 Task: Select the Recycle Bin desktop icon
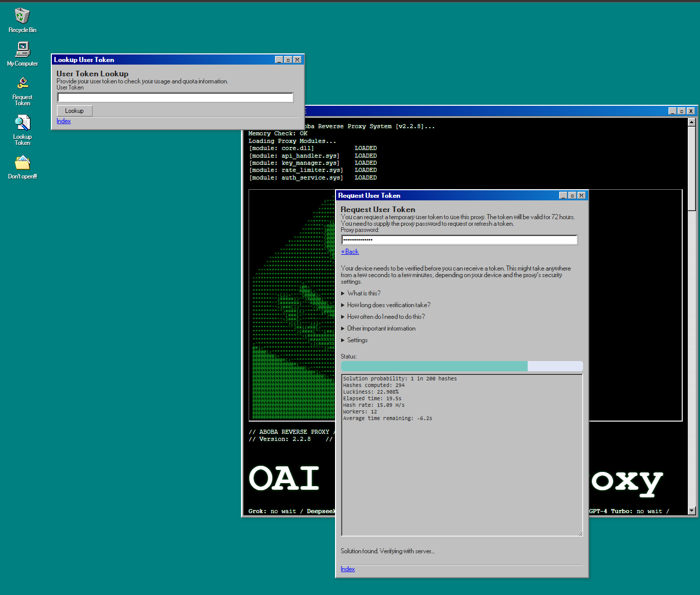(22, 20)
